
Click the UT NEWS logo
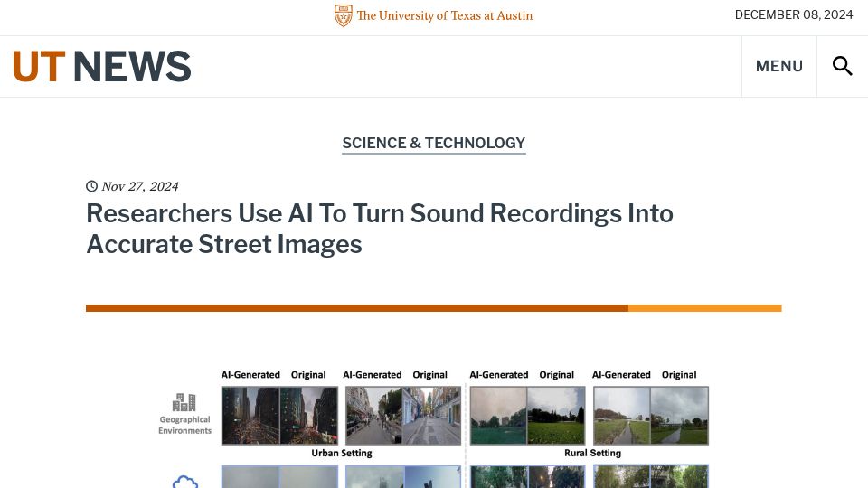click(x=102, y=66)
